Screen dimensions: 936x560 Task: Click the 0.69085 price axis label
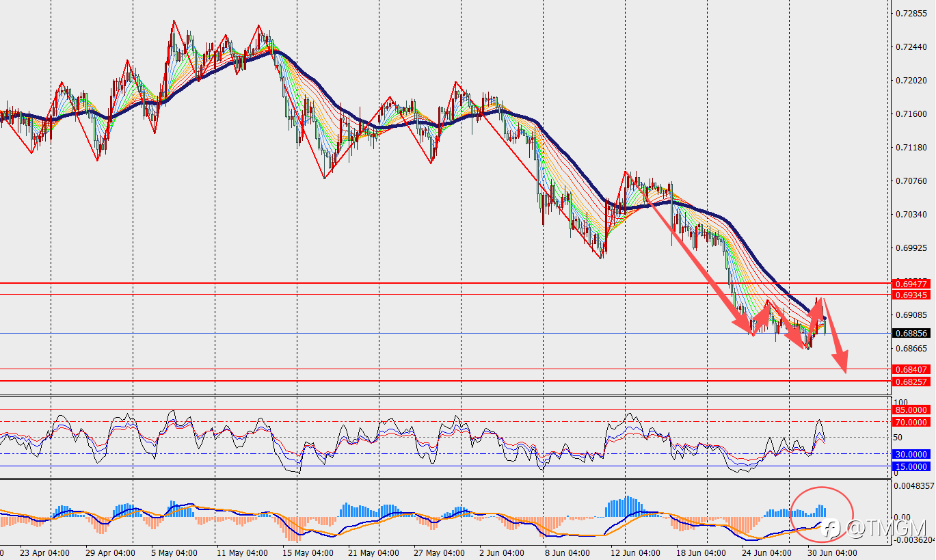912,315
